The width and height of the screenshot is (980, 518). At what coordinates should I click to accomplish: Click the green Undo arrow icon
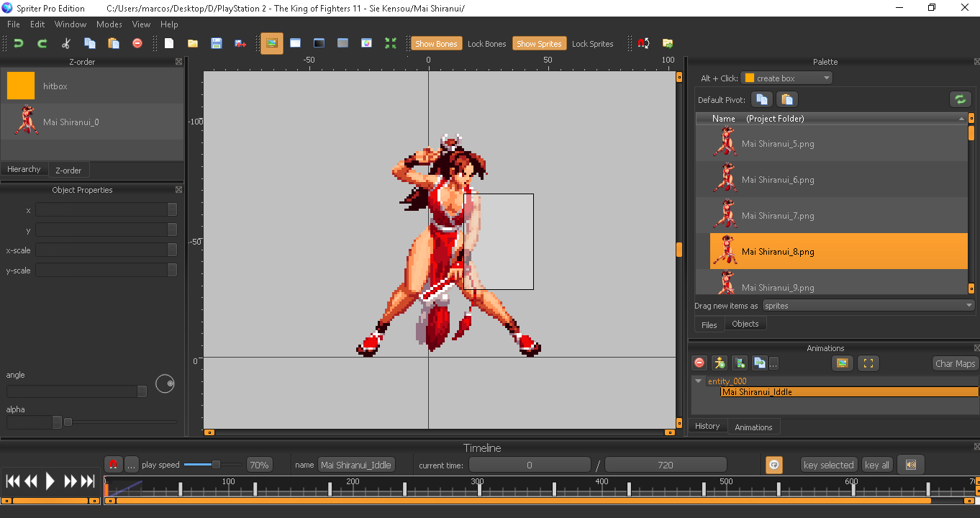tap(19, 43)
